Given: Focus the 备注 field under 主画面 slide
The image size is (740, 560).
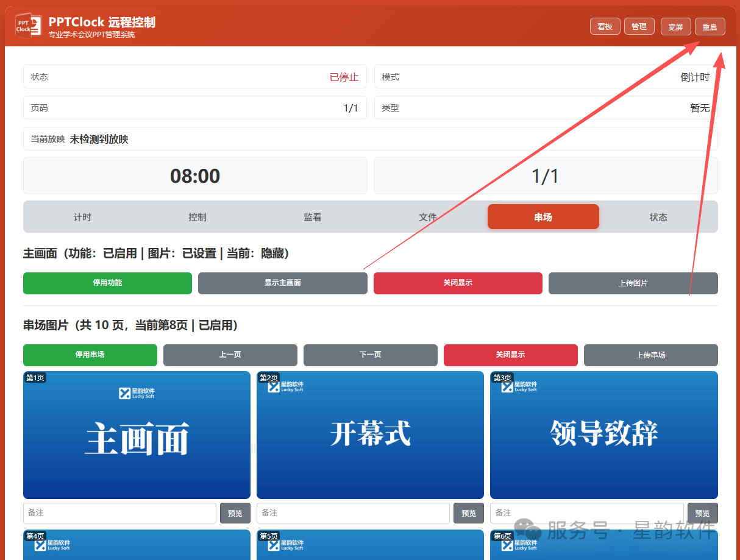Looking at the screenshot, I should pos(119,513).
